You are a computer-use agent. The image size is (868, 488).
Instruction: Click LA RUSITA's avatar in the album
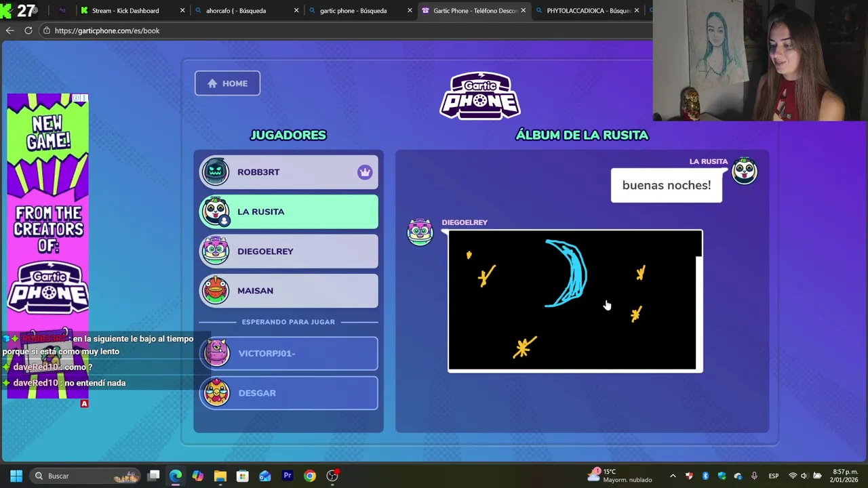(745, 171)
